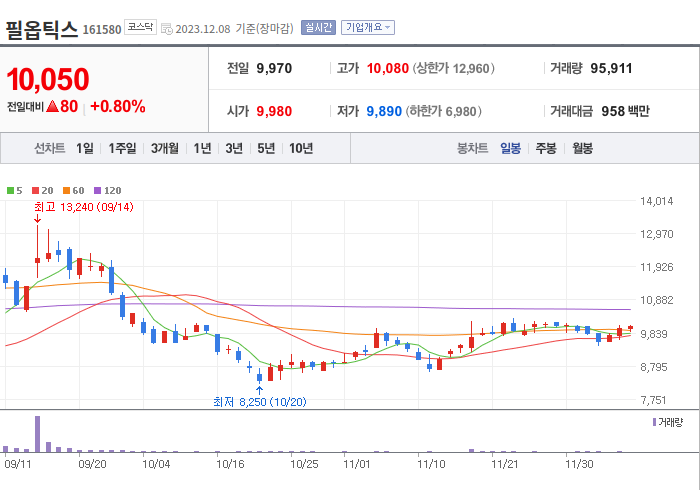Click the lower limit price 6,980
The height and width of the screenshot is (490, 700).
[461, 112]
